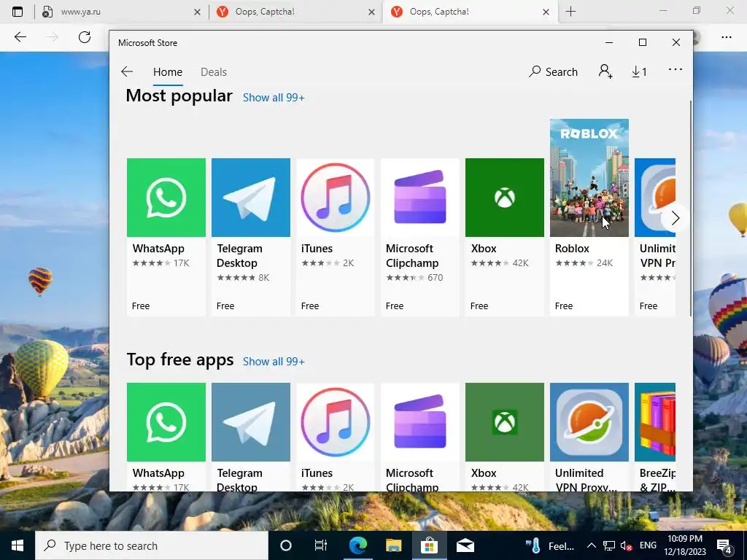Open File Explorer from the taskbar
The height and width of the screenshot is (560, 747).
click(x=393, y=545)
